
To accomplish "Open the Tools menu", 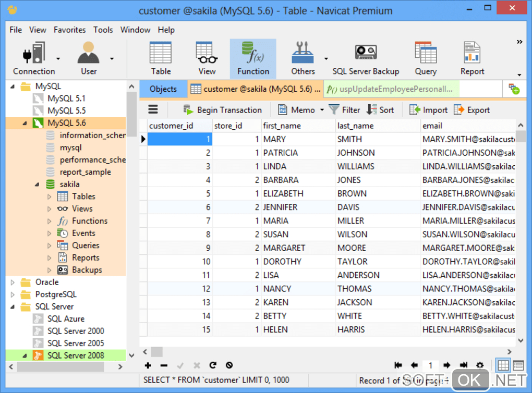I will click(x=103, y=30).
